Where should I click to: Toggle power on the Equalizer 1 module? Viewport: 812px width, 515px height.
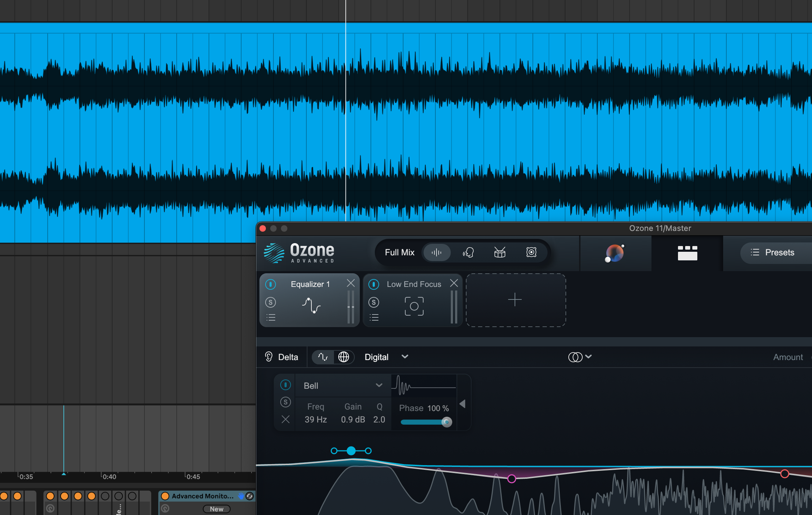(271, 284)
